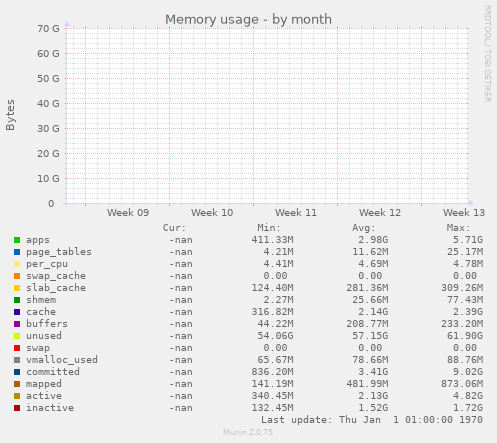Viewport: 497px width, 443px height.
Task: Click the red swap legend swatch
Action: tap(17, 348)
